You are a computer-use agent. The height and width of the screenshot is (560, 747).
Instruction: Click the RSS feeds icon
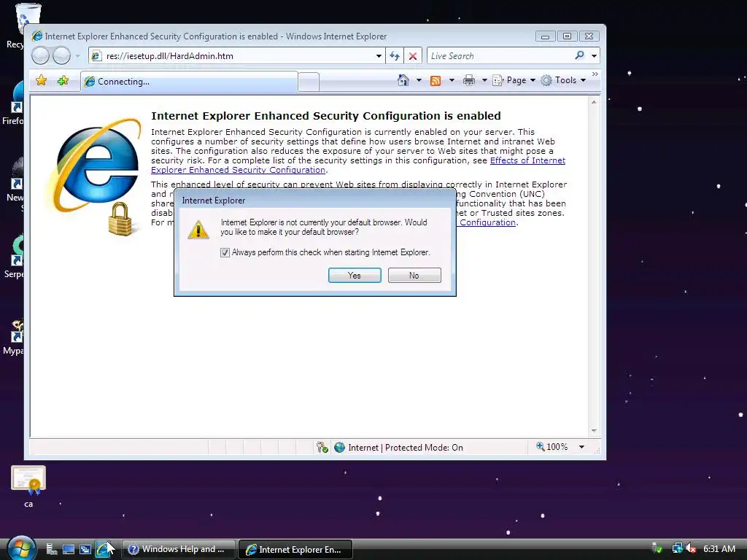click(436, 80)
